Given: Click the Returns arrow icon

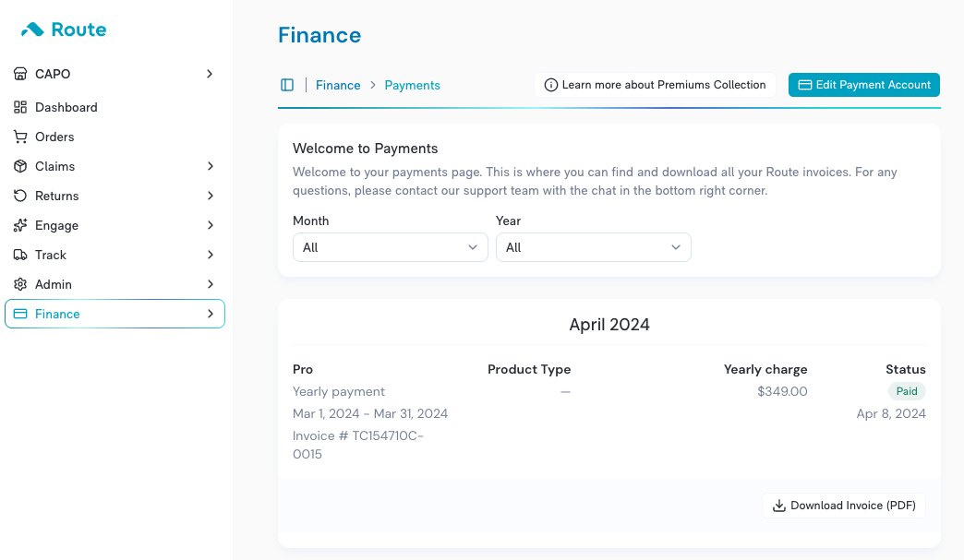Looking at the screenshot, I should click(x=20, y=196).
